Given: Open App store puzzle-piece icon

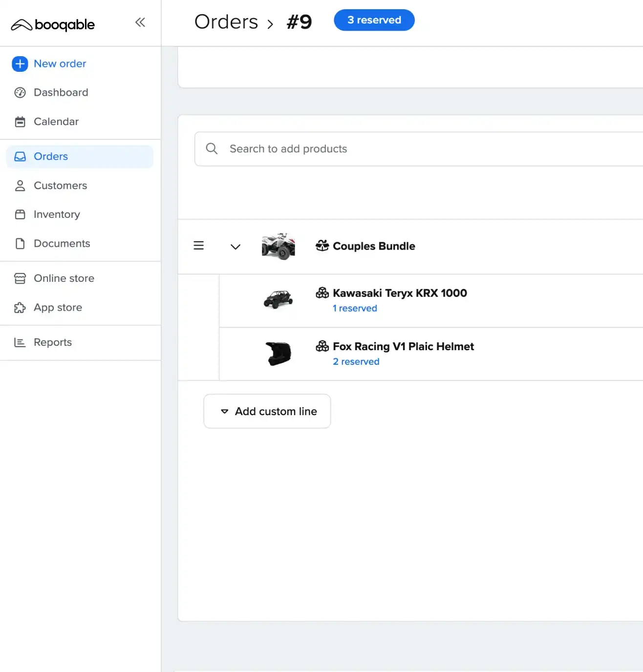Looking at the screenshot, I should [x=20, y=308].
